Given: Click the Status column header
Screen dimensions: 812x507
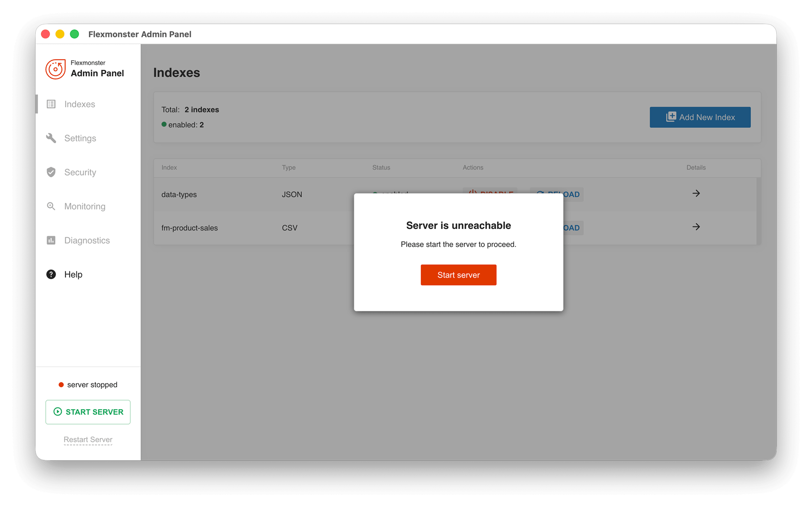Looking at the screenshot, I should [x=381, y=167].
